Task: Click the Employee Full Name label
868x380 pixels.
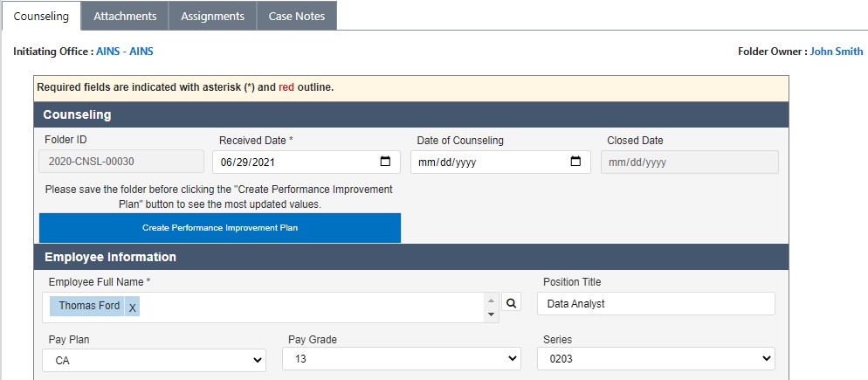Action: 100,282
